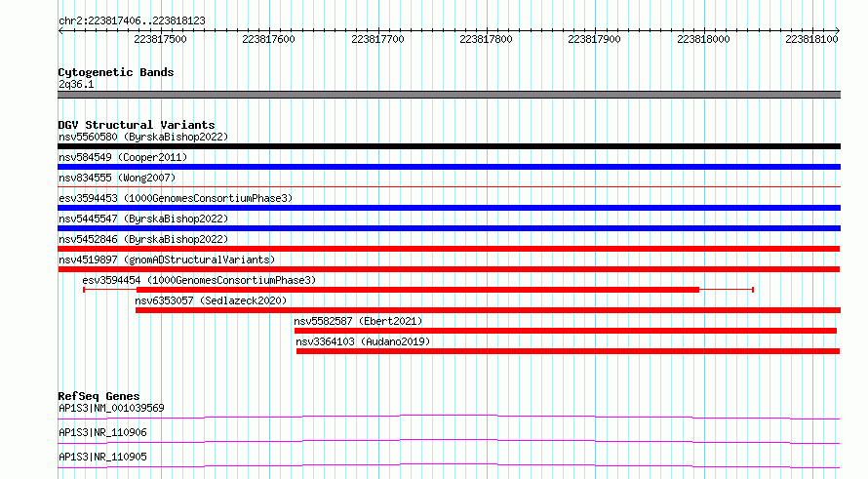Open the Cytogenetic Bands track header

click(x=116, y=72)
